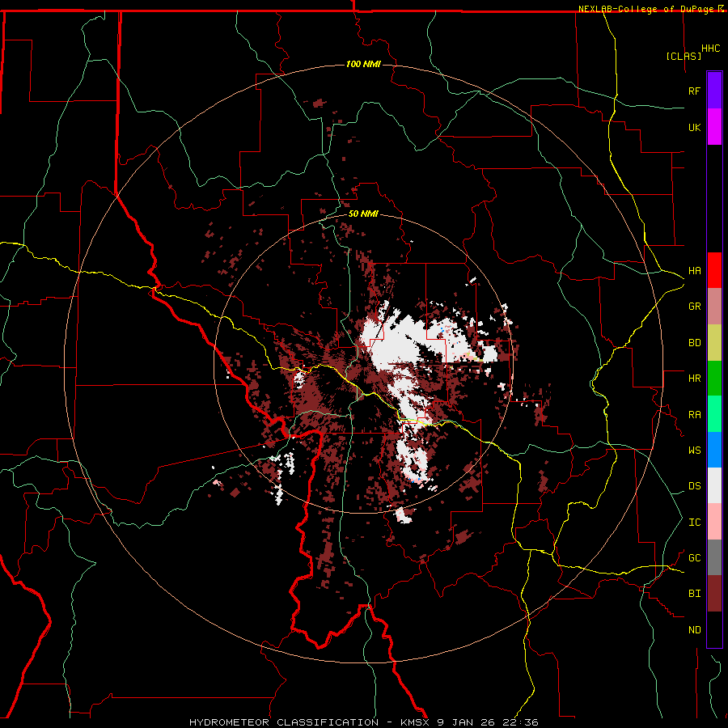This screenshot has width=728, height=728.
Task: Click the HYDROMETEOR CLASSIFICATION title text
Action: (x=283, y=722)
